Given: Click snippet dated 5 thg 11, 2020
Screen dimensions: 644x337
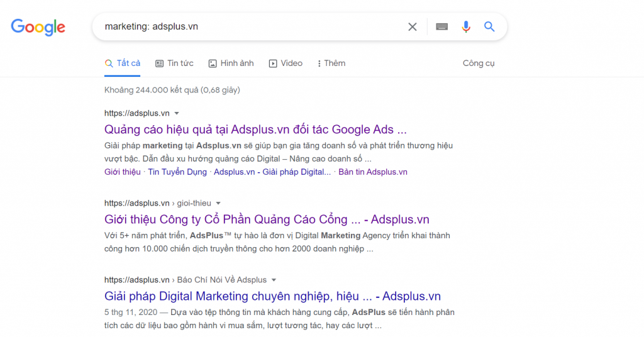Looking at the screenshot, I should (x=279, y=319).
